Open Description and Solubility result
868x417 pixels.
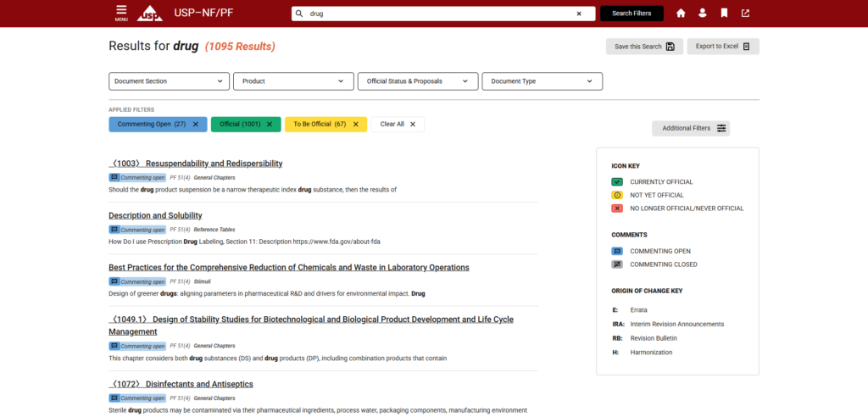pos(155,215)
